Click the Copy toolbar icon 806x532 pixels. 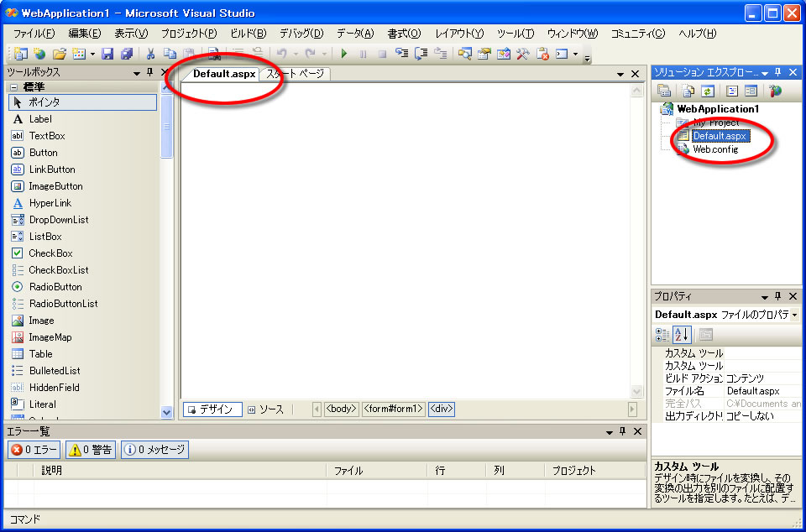click(170, 54)
